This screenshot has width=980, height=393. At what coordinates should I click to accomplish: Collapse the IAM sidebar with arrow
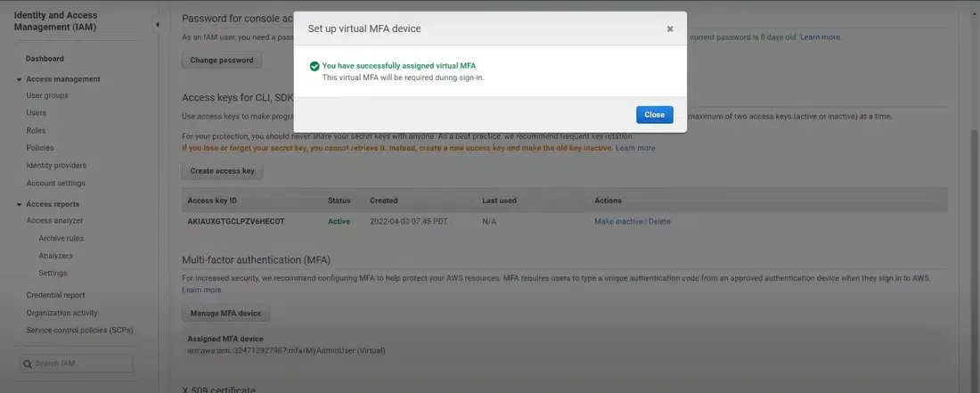[157, 24]
